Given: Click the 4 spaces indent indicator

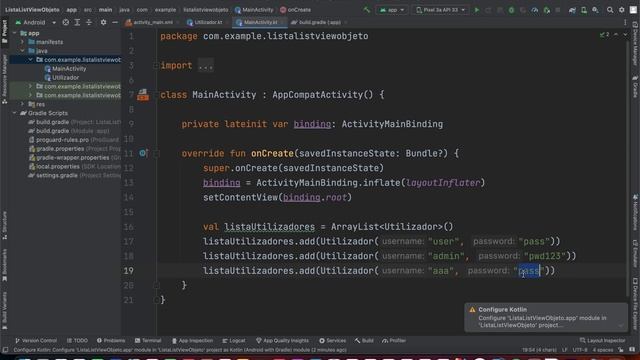Looking at the screenshot, I should click(602, 350).
